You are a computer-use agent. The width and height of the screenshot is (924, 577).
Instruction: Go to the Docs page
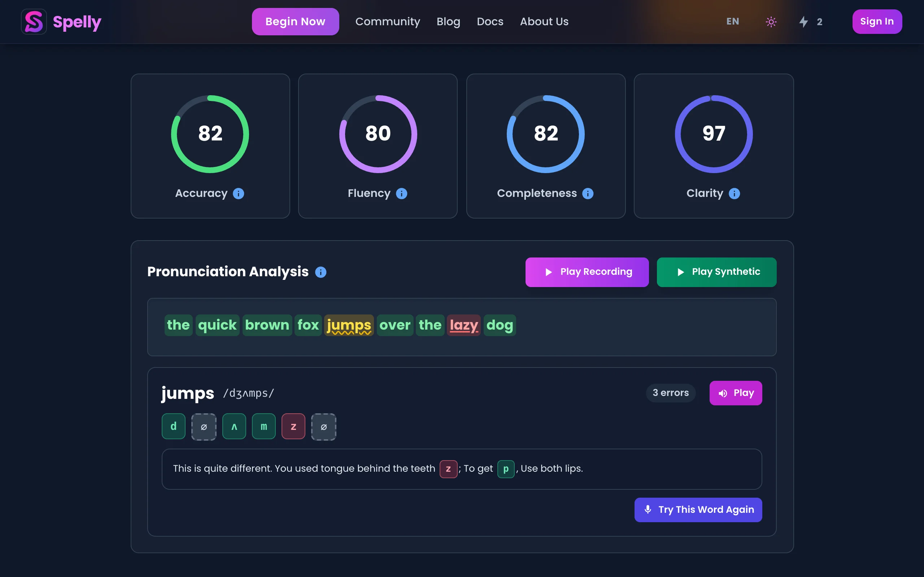pyautogui.click(x=489, y=22)
